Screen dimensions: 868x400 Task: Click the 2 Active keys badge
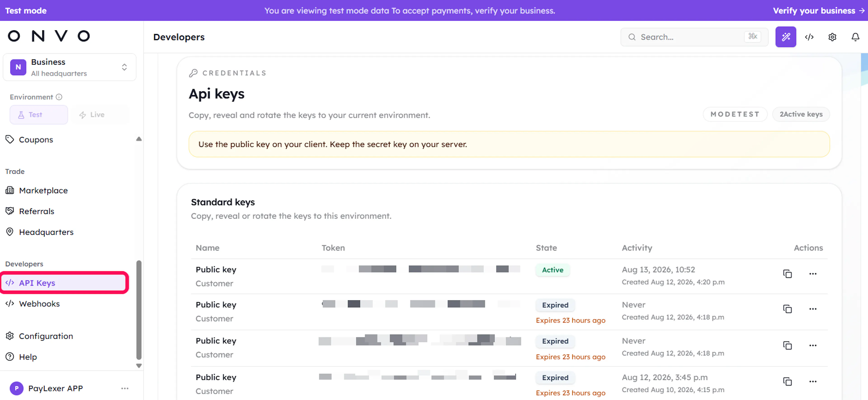pyautogui.click(x=801, y=114)
